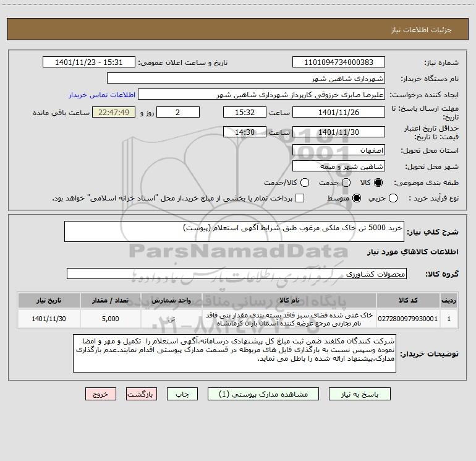Click the نوع فرآیند خرید label
The image size is (476, 461).
[433, 198]
